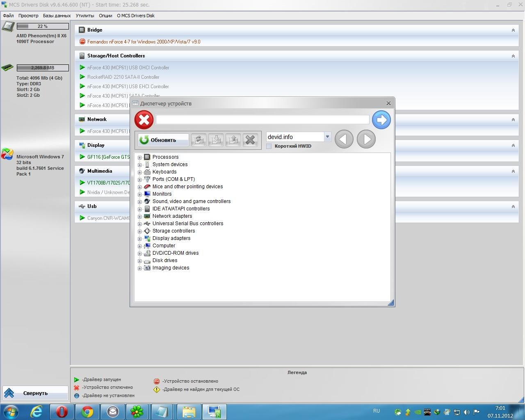
Task: Launch Internet Explorer from taskbar
Action: tap(37, 411)
